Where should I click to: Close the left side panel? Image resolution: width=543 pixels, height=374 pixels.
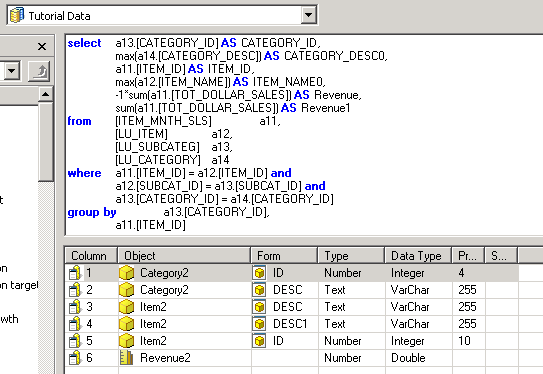point(42,46)
